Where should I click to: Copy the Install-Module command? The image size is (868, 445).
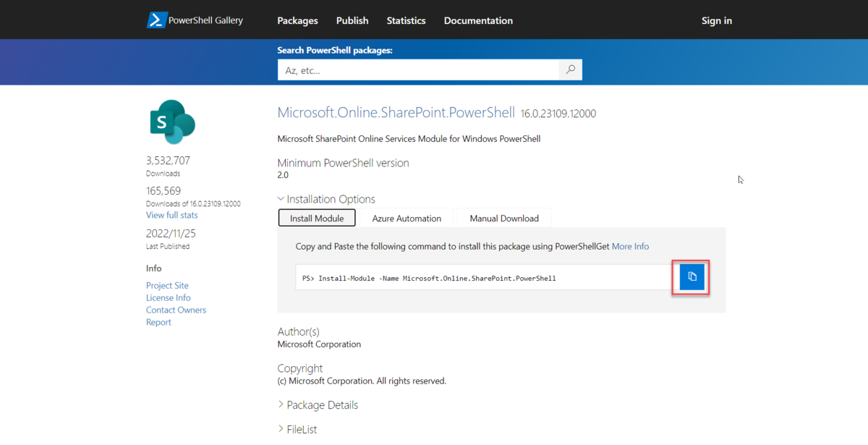pos(692,276)
